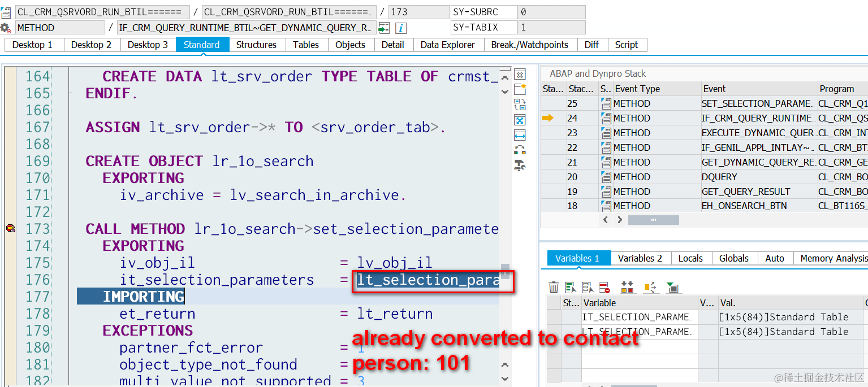Click the gear icon next to METHOD
This screenshot has width=868, height=387.
tap(6, 28)
